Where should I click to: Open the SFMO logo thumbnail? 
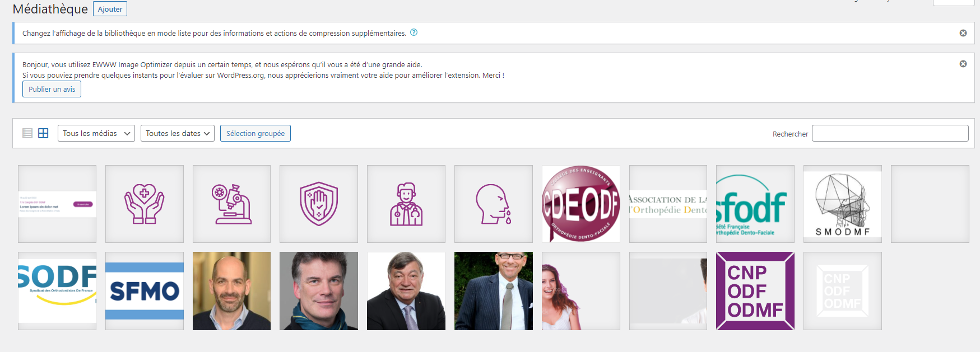144,290
